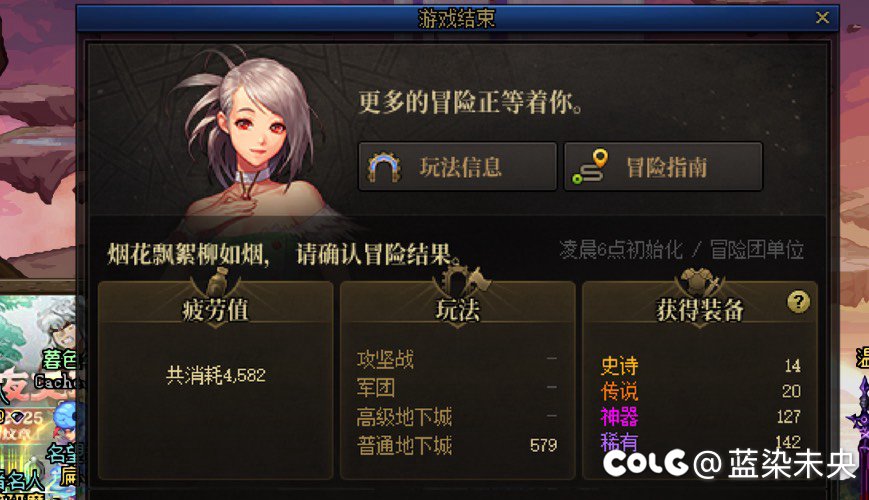This screenshot has height=500, width=869.
Task: Open the 冒险指南 button
Action: coord(663,166)
